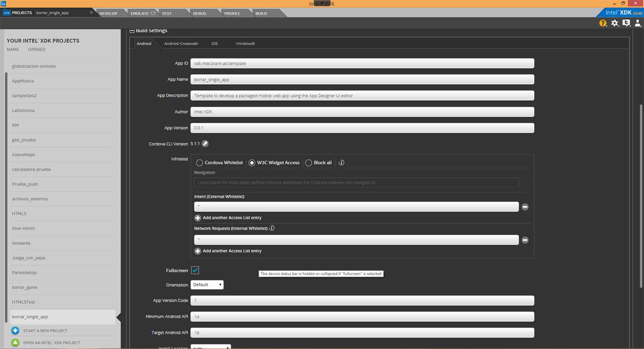Select the Cordova Whitelist radio option
Image resolution: width=644 pixels, height=349 pixels.
[200, 162]
